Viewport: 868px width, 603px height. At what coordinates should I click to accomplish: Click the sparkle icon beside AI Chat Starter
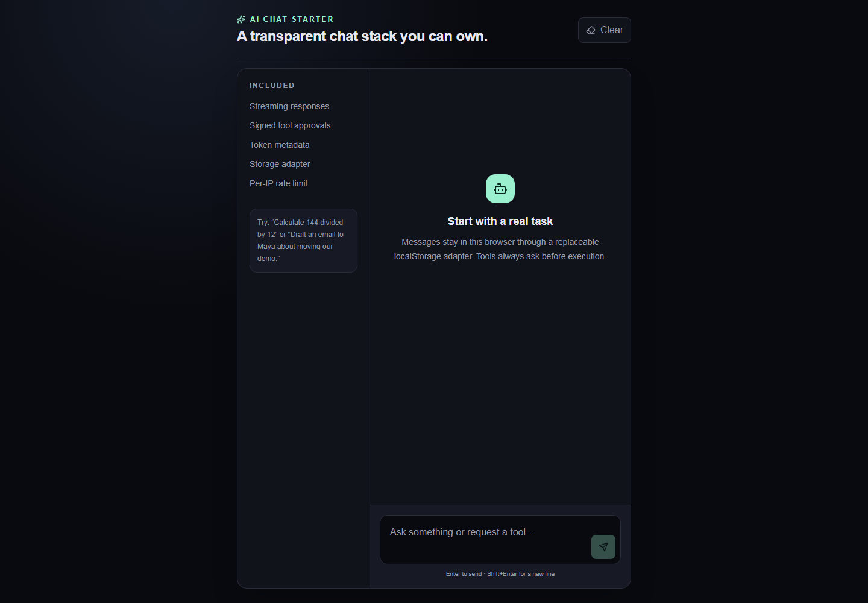tap(241, 19)
